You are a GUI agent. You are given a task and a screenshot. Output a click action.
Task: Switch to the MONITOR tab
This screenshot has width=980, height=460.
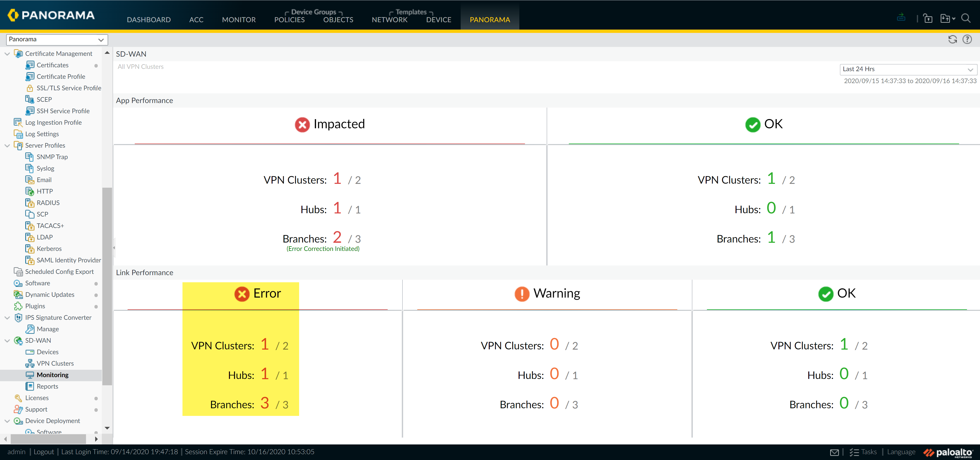click(239, 19)
